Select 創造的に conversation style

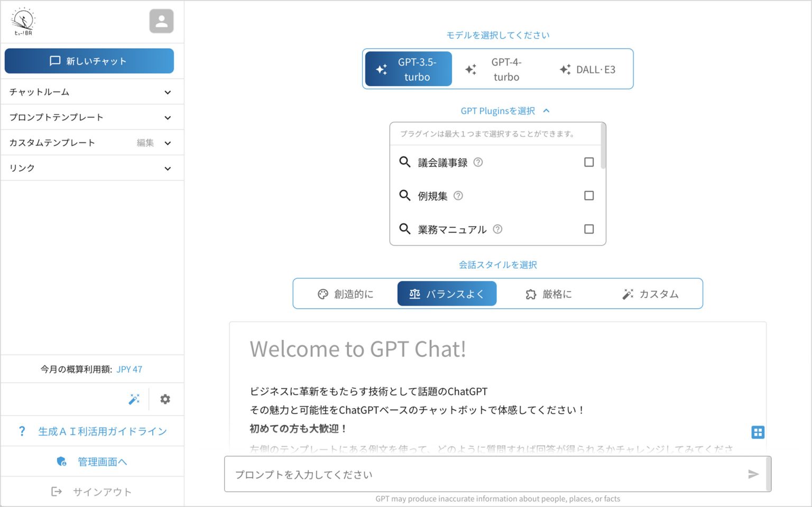click(345, 294)
